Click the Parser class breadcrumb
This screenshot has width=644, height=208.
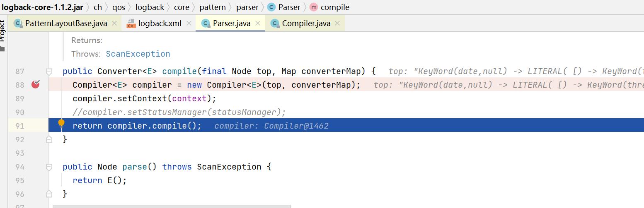tap(289, 7)
